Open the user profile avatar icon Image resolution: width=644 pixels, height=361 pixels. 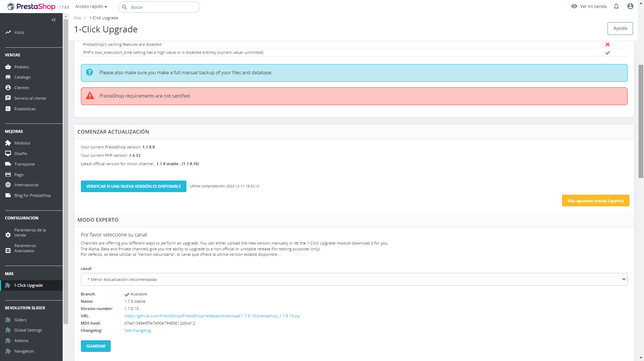(x=630, y=6)
